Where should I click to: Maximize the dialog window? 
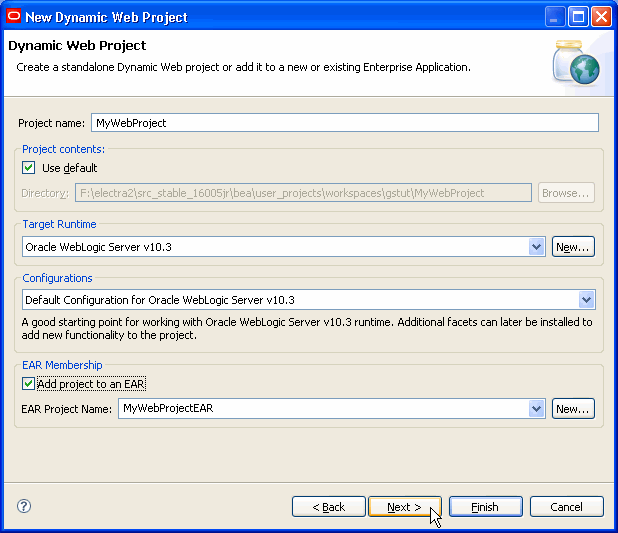(x=578, y=17)
